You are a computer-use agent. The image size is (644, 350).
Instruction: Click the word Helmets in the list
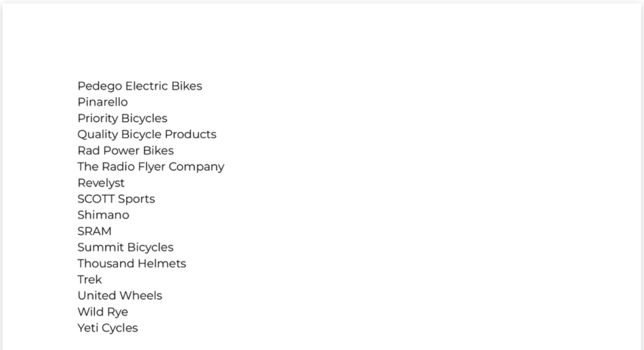click(x=162, y=264)
